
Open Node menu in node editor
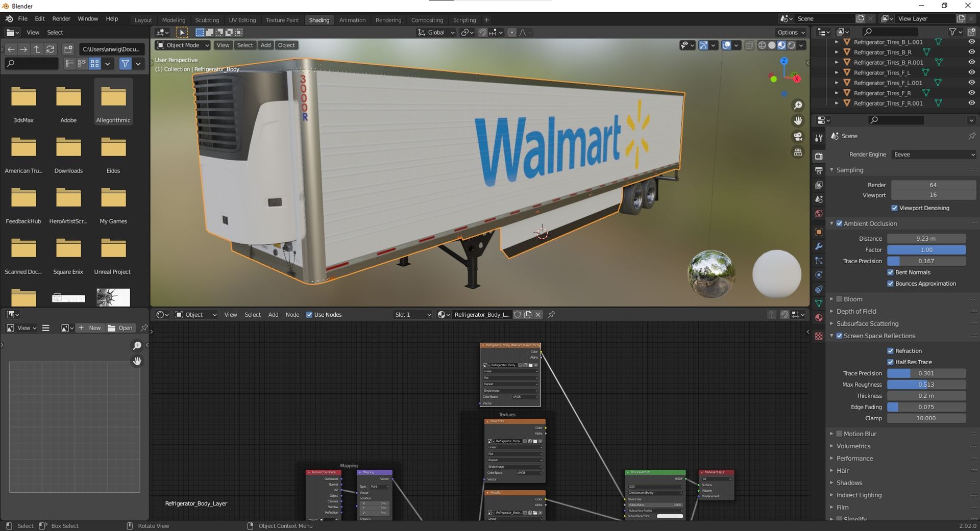292,315
